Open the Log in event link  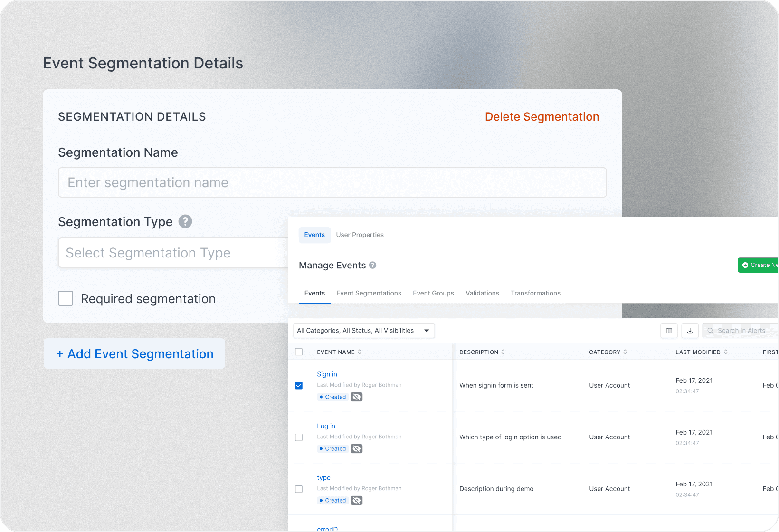(x=326, y=426)
